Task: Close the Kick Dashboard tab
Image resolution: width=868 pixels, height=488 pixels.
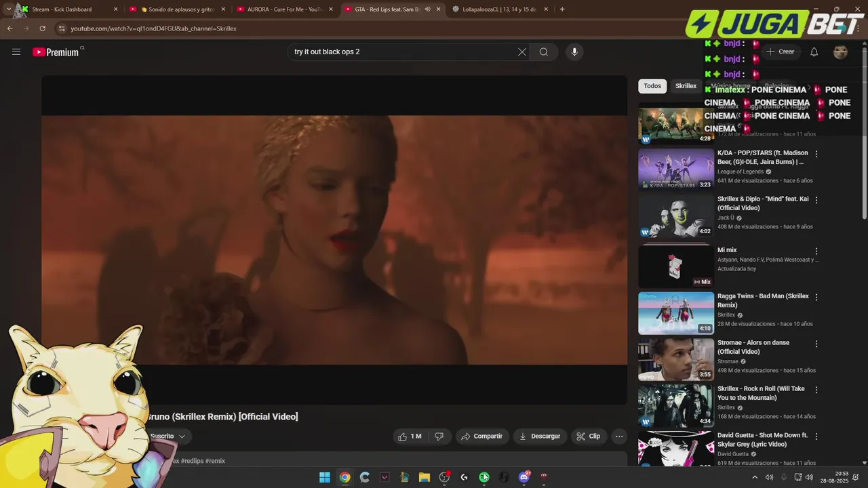Action: [115, 9]
